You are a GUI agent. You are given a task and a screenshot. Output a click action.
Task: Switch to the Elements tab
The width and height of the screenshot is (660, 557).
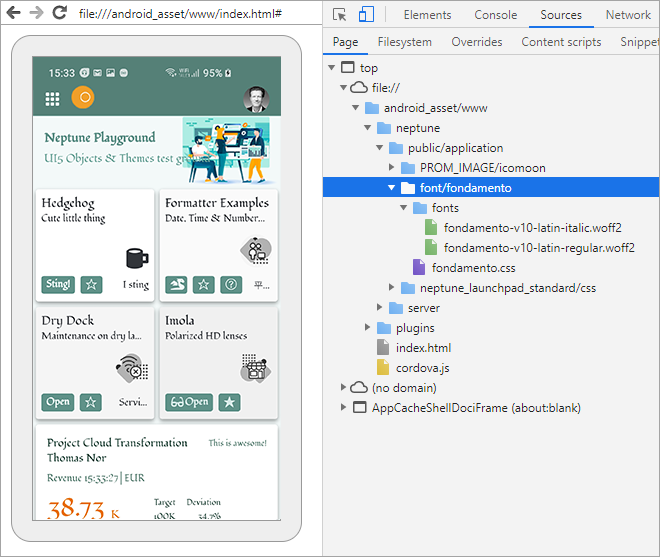427,15
